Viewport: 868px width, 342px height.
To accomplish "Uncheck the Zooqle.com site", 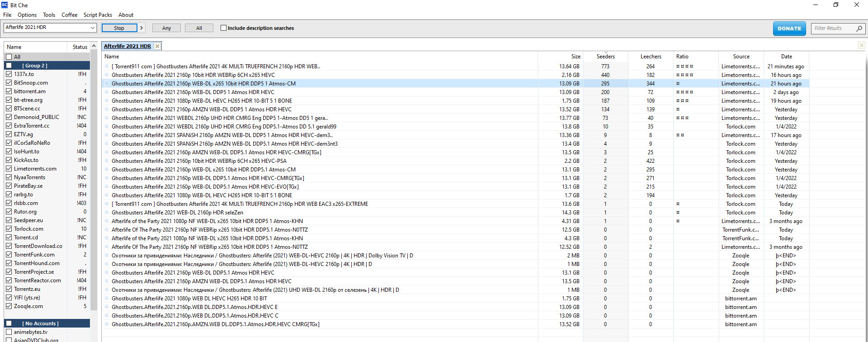I will pyautogui.click(x=9, y=306).
